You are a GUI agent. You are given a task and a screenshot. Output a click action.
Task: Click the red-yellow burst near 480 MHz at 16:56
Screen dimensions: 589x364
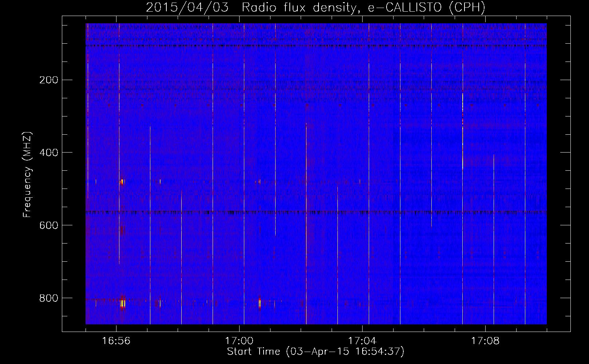[122, 181]
